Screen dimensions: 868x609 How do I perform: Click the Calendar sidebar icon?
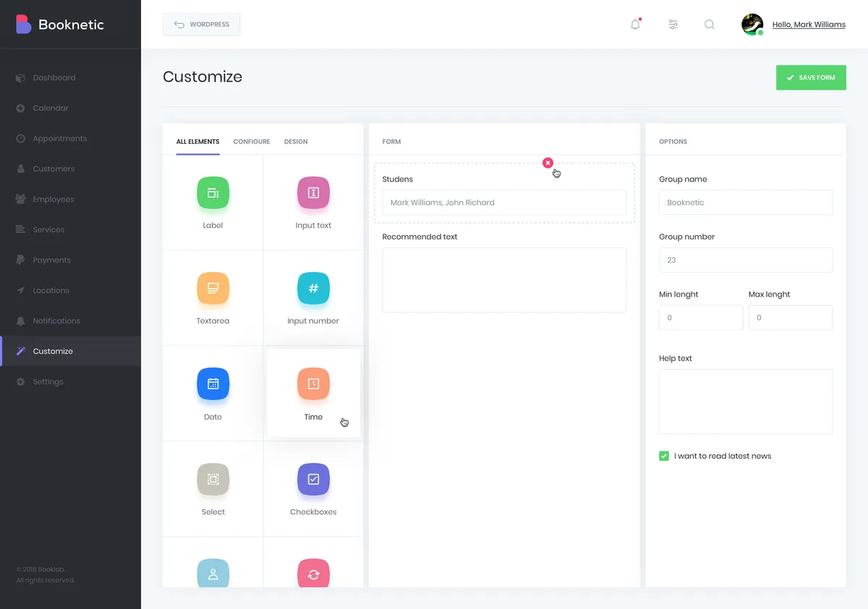[20, 108]
